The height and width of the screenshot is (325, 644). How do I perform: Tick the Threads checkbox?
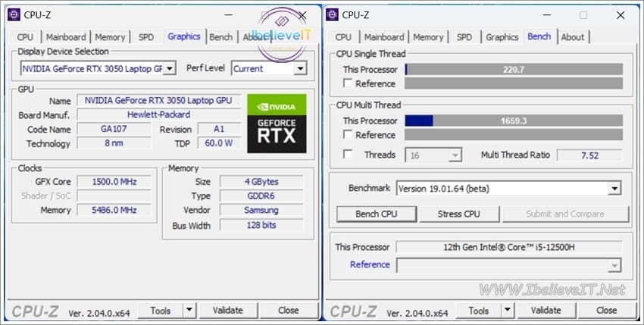[x=348, y=155]
